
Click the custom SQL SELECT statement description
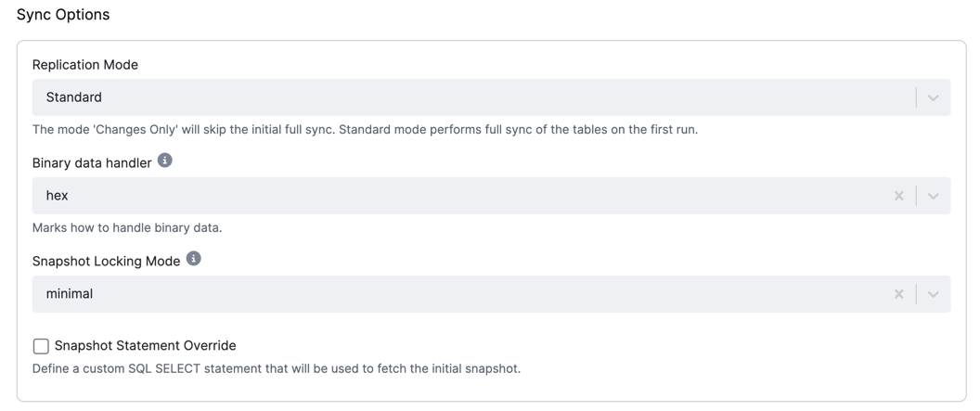coord(277,368)
